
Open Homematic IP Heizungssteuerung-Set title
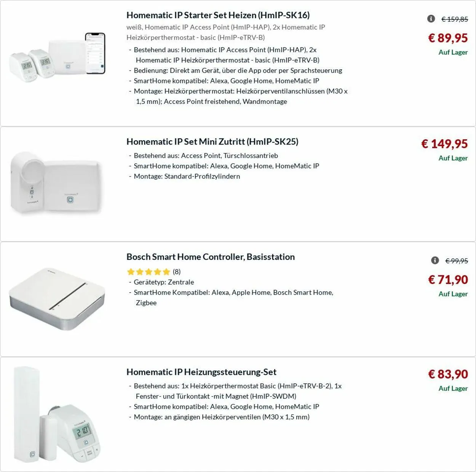[x=201, y=372]
